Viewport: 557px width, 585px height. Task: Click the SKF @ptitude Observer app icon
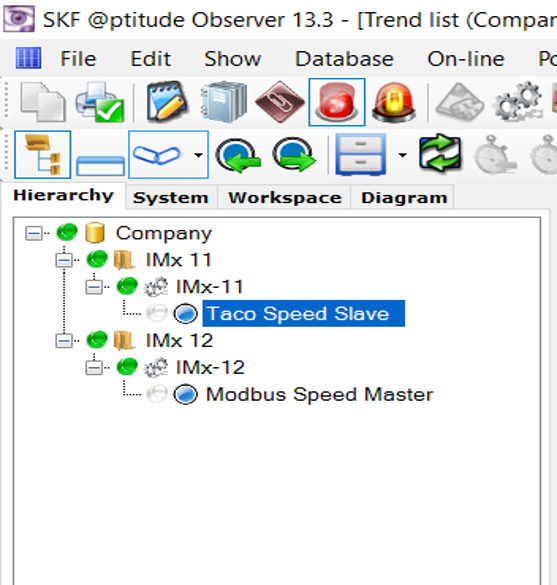(x=19, y=19)
